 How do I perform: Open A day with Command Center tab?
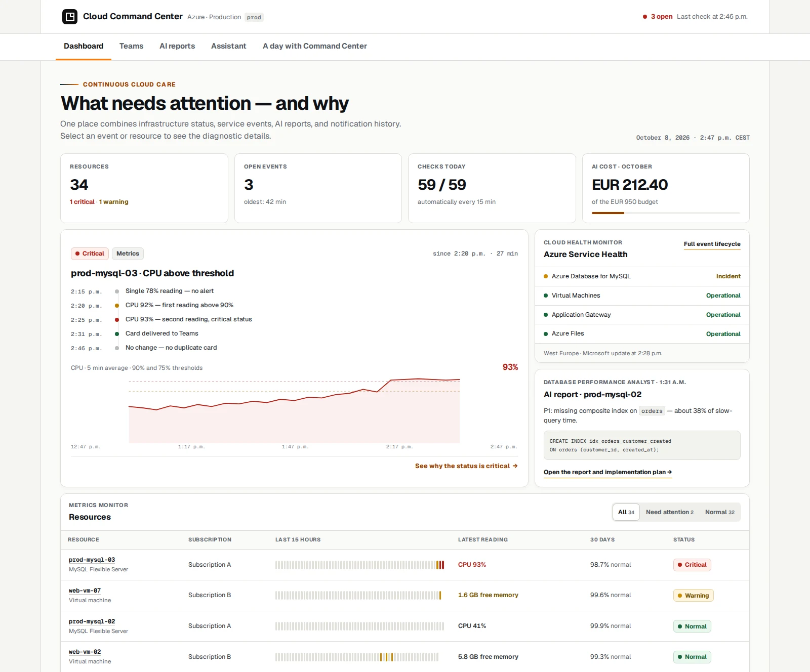click(x=315, y=46)
